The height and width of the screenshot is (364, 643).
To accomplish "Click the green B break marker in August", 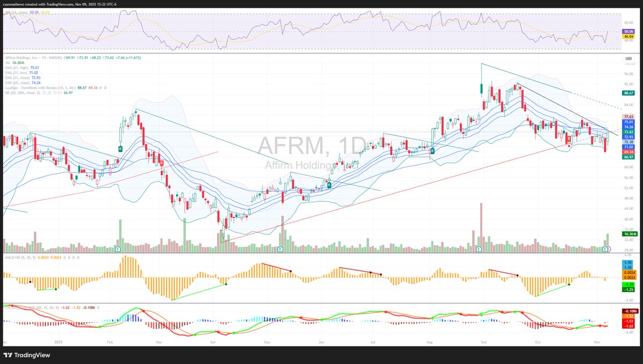I will tap(432, 151).
